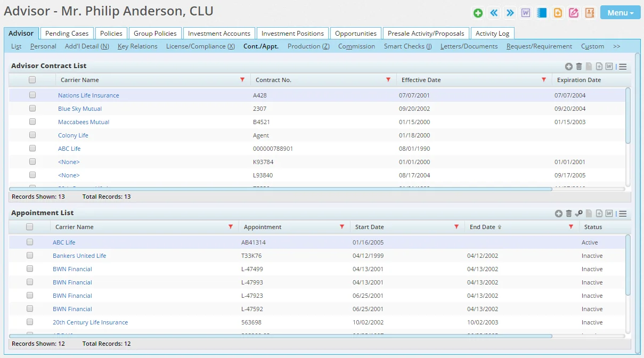Image resolution: width=644 pixels, height=358 pixels.
Task: Open the brown contact card icon
Action: coord(590,13)
